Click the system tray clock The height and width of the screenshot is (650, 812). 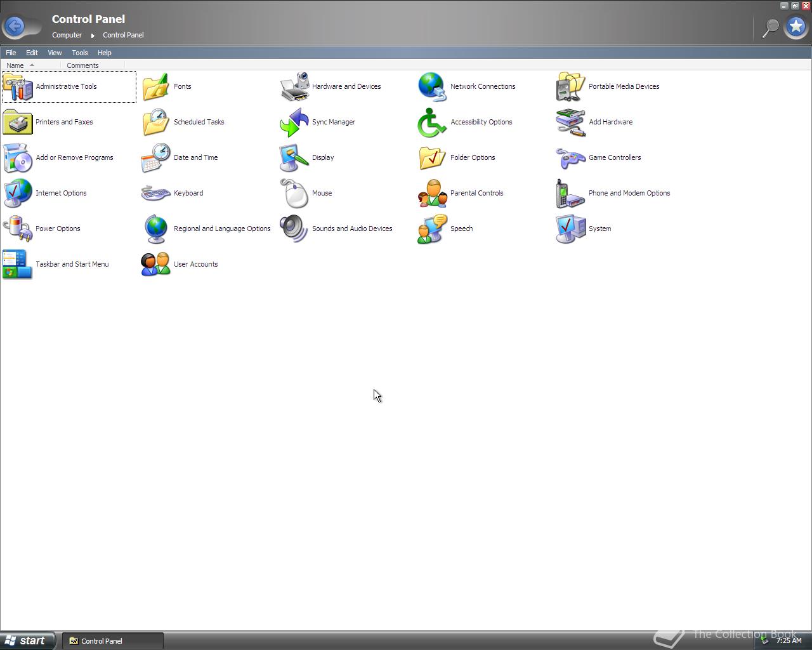789,640
